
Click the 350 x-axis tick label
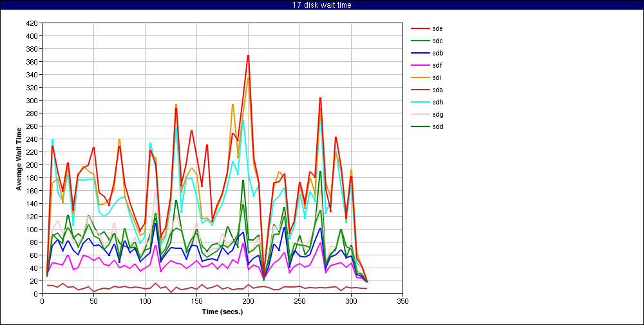(x=402, y=300)
